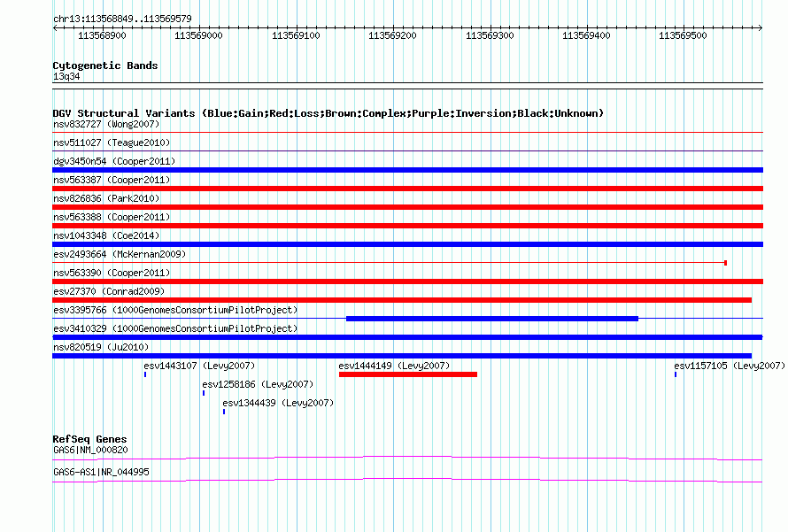
Task: Click ruler position label 113569300
Action: click(x=490, y=35)
